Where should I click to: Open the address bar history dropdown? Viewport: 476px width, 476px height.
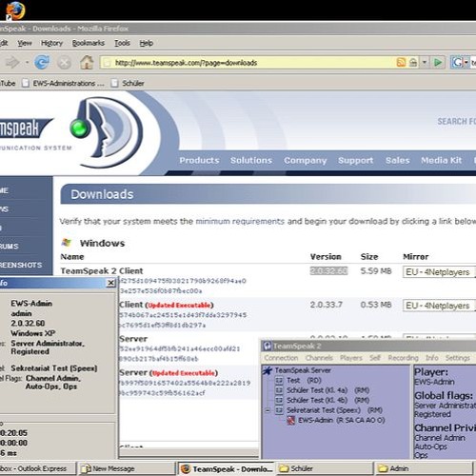click(x=425, y=62)
